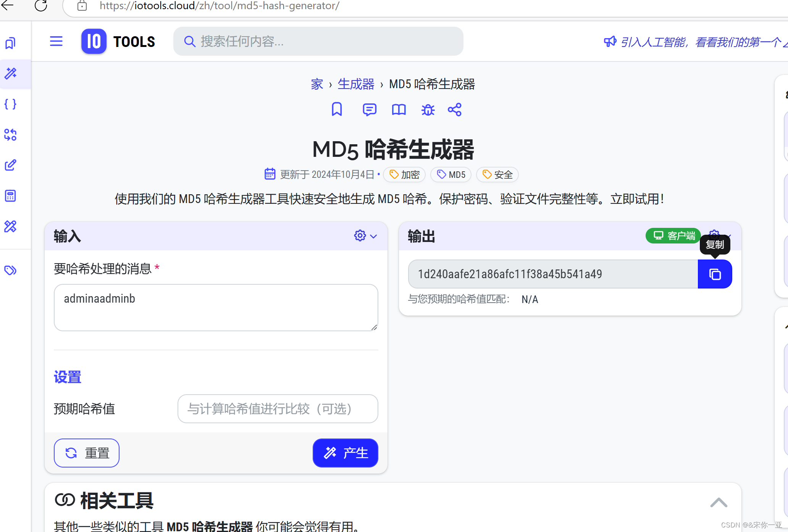Click the 预期哈希值 input field
This screenshot has height=532, width=788.
point(278,409)
